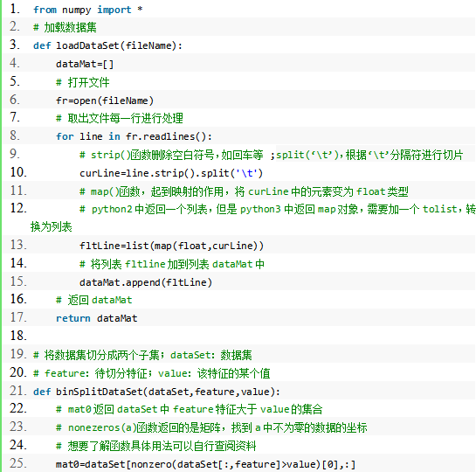
Task: Click the line number '10.'
Action: click(18, 172)
